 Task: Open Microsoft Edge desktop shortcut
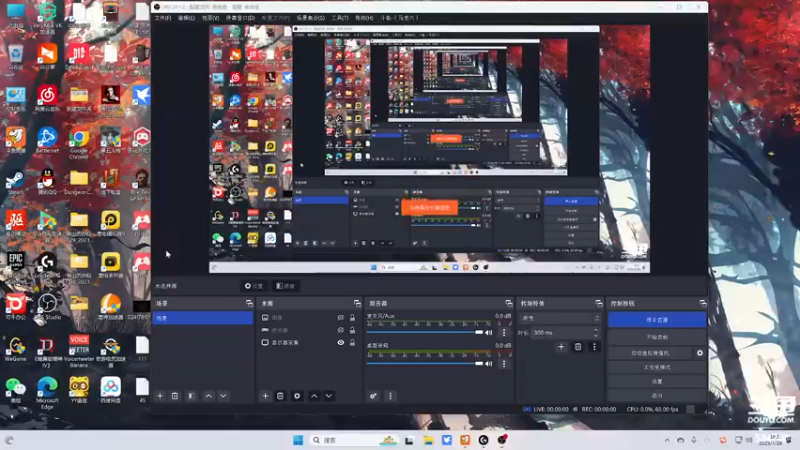(x=47, y=392)
